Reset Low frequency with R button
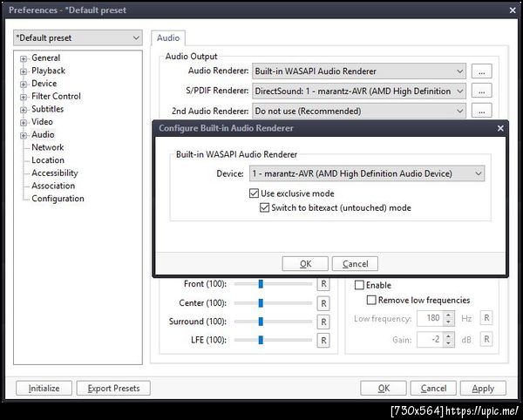This screenshot has height=420, width=523. click(486, 318)
